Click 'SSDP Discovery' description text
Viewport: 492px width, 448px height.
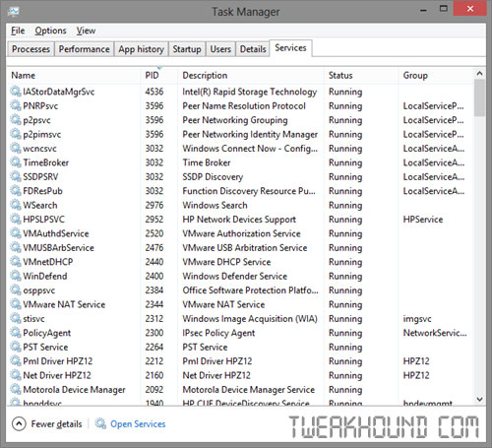pos(213,177)
